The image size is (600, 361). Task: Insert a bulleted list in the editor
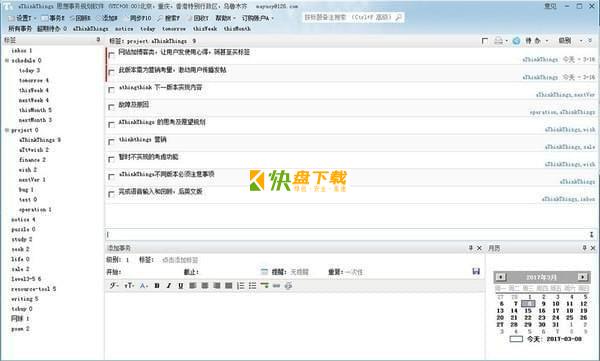(x=253, y=286)
